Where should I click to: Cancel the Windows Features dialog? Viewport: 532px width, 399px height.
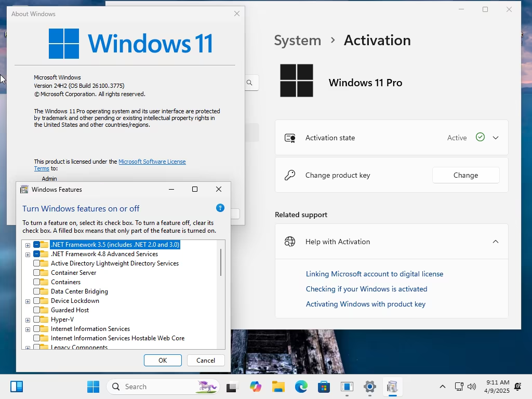[x=206, y=361]
